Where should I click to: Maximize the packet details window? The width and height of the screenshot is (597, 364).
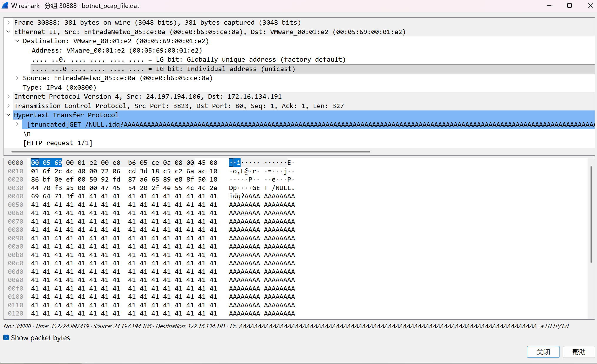click(x=569, y=6)
